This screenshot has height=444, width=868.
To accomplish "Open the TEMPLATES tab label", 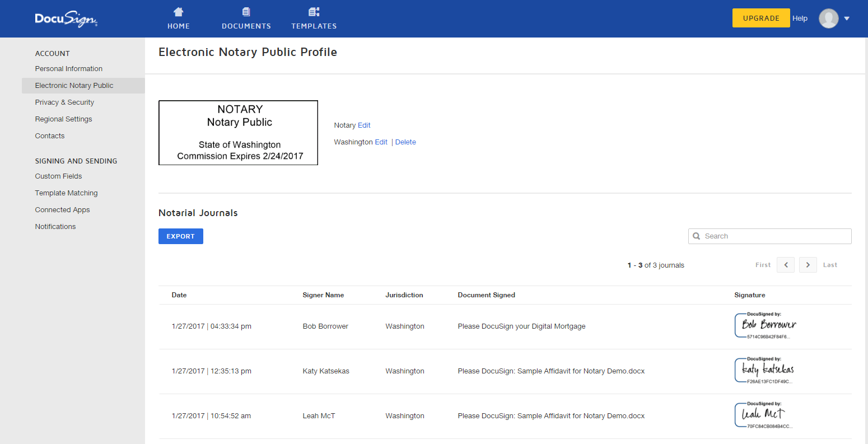I will (314, 26).
